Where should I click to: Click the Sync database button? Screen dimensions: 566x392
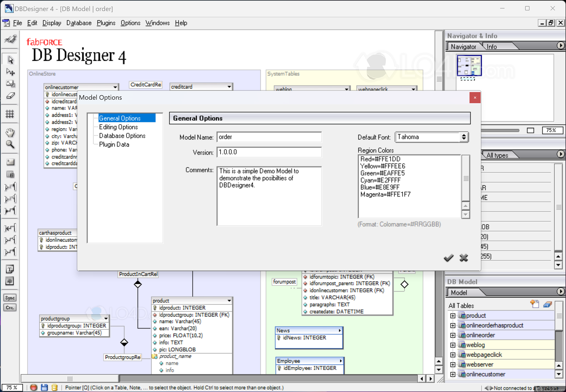[10, 298]
